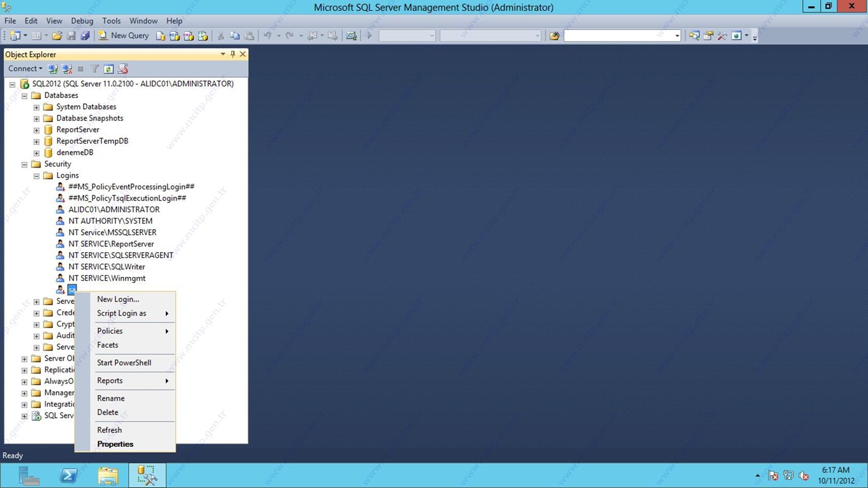Screen dimensions: 868x488
Task: Click the Analysis Services XMLA Query icon
Action: click(x=203, y=36)
